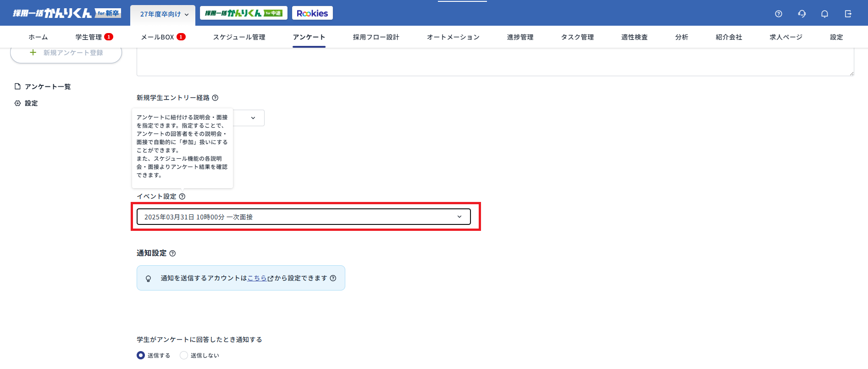Screen dimensions: 868x369
Task: Open アンケート一覧 in the sidebar
Action: click(48, 87)
